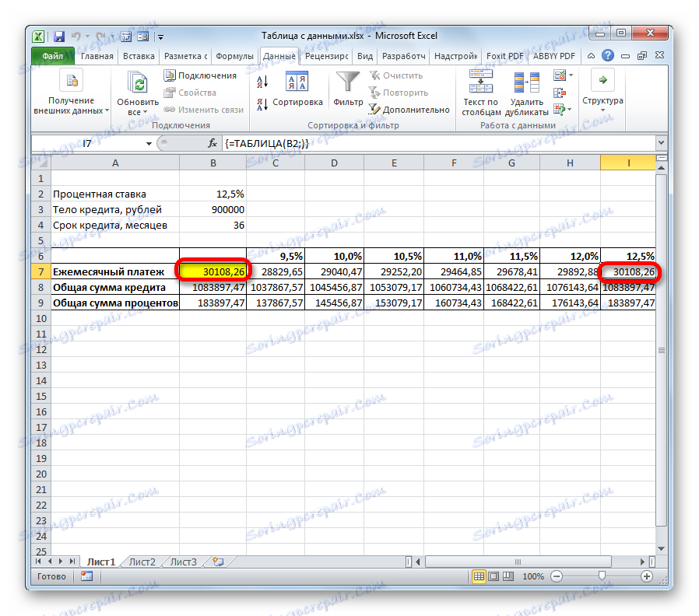Image resolution: width=699 pixels, height=616 pixels.
Task: Click the Undo arrow icon
Action: [76, 37]
